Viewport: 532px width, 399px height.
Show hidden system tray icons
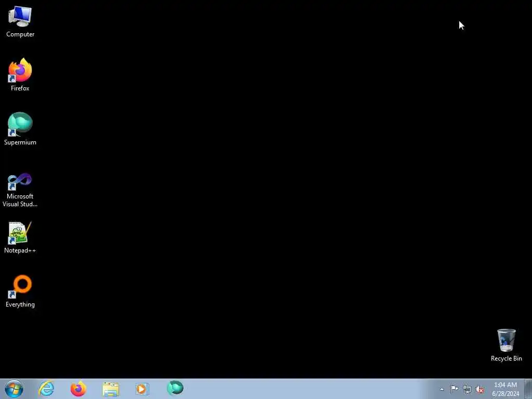442,389
